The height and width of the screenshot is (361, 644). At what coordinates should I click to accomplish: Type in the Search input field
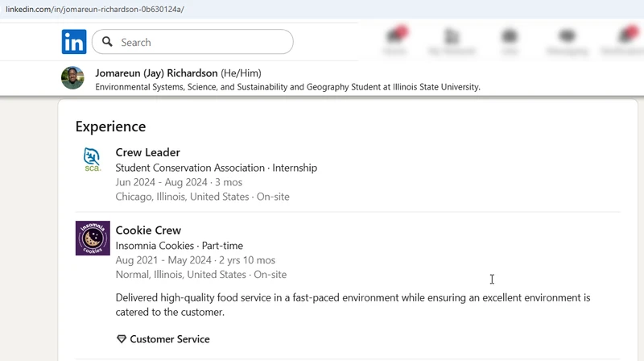tap(201, 42)
